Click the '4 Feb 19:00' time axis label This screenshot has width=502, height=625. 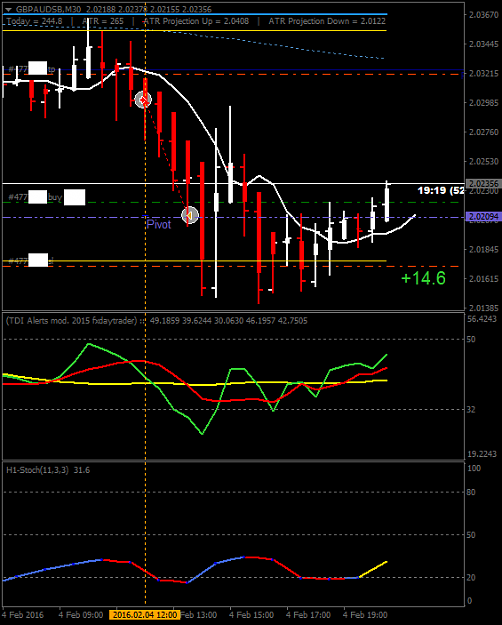pyautogui.click(x=366, y=615)
